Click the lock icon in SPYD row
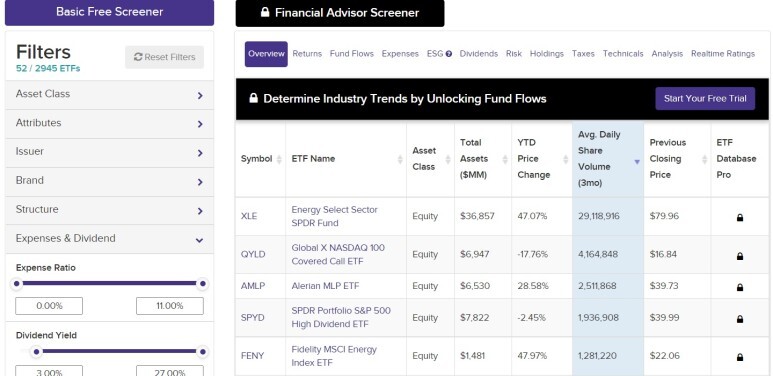 click(739, 319)
